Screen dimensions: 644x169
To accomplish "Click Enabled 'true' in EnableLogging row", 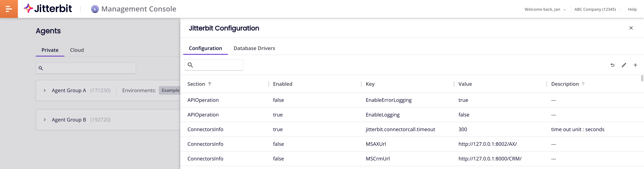I will pos(278,115).
